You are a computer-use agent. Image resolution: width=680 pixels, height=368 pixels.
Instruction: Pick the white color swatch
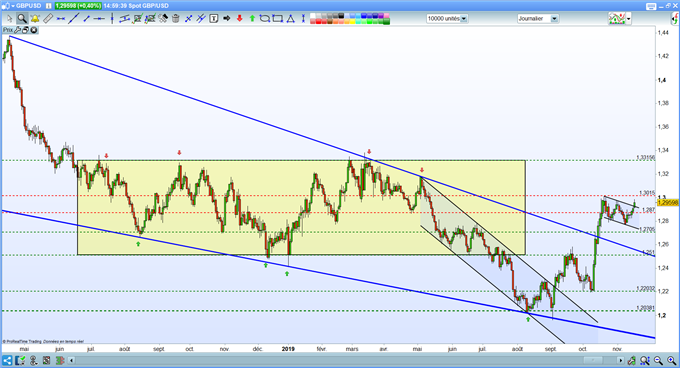click(313, 16)
